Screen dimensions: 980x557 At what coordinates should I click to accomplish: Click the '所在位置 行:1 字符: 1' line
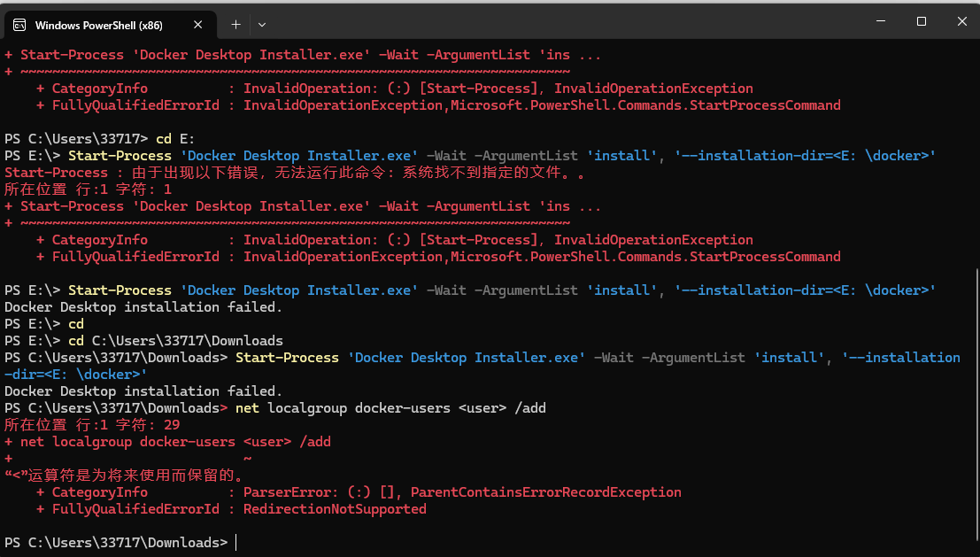pos(89,190)
